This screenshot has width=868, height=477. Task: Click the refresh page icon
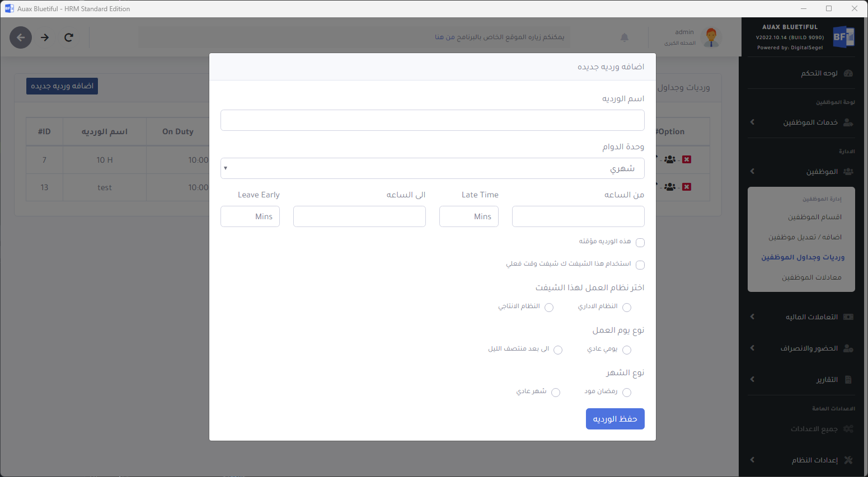pos(69,37)
